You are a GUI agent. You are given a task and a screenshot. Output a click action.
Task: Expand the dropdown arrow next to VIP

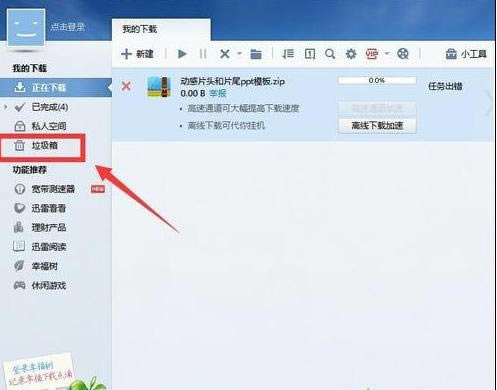pos(387,53)
